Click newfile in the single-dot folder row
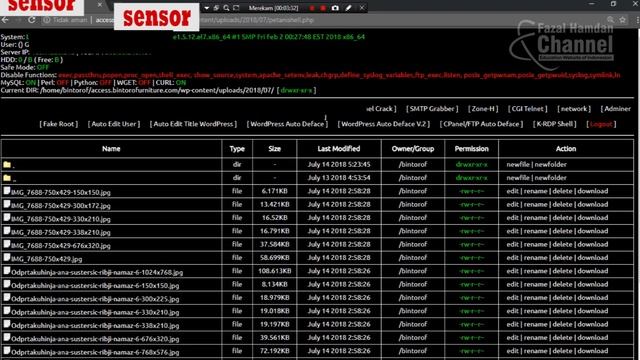Image resolution: width=640 pixels, height=360 pixels. pyautogui.click(x=518, y=164)
